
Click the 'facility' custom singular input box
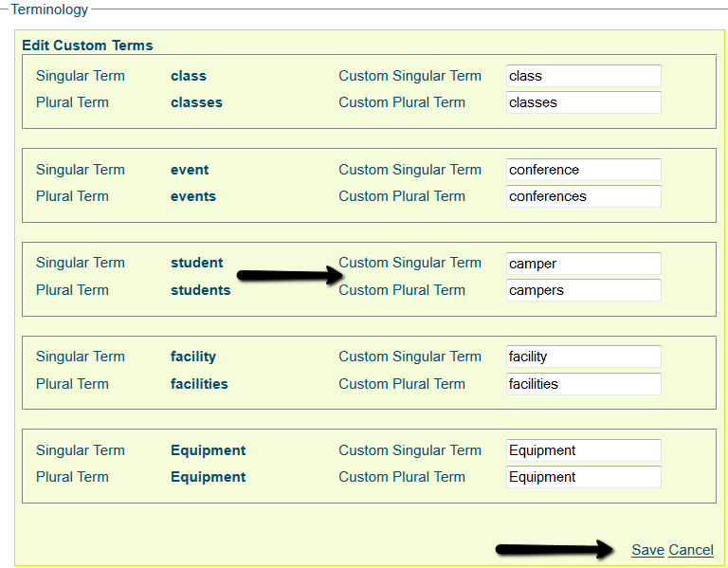(x=583, y=357)
